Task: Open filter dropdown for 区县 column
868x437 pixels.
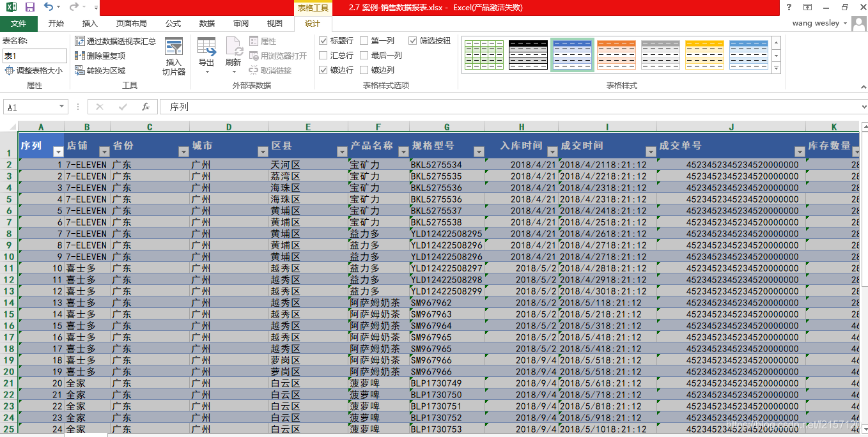Action: coord(342,151)
